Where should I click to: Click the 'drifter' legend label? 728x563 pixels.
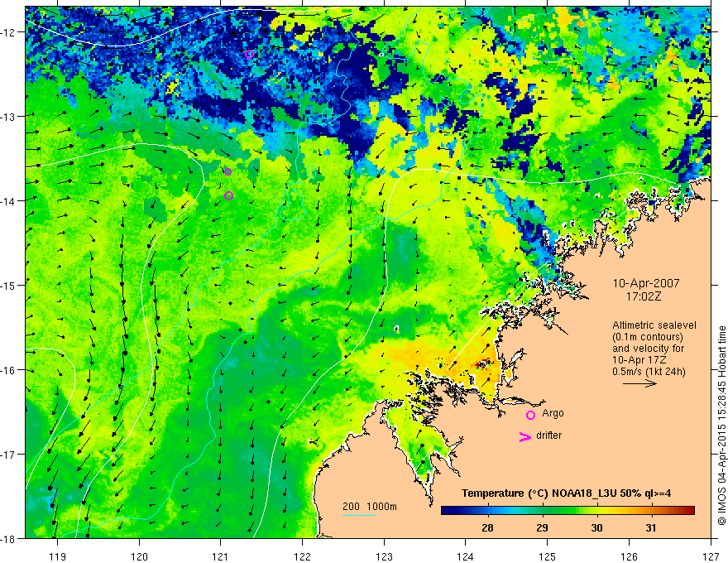click(x=548, y=435)
